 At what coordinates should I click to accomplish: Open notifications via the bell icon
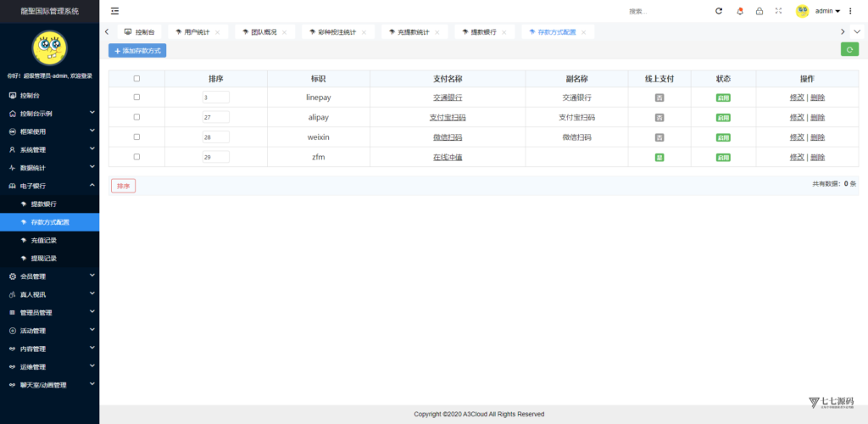click(739, 11)
